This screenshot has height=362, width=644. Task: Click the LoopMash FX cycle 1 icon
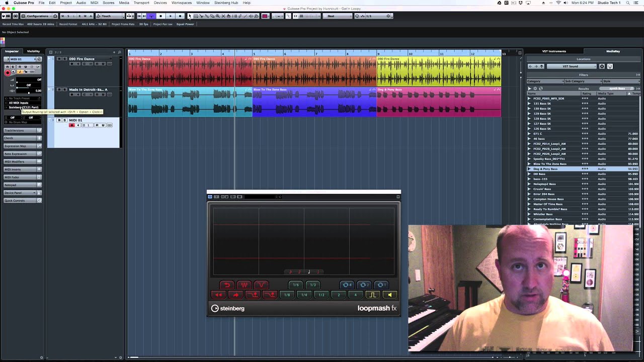[381, 285]
